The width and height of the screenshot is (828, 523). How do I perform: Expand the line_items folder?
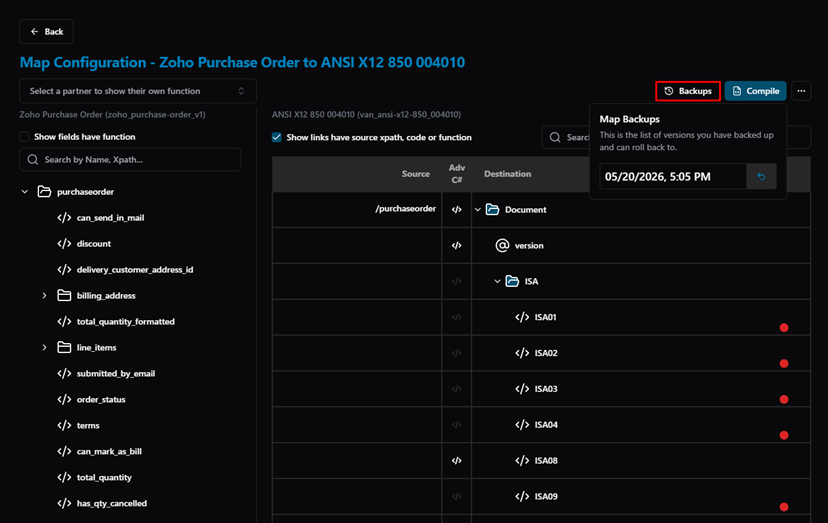click(x=44, y=348)
